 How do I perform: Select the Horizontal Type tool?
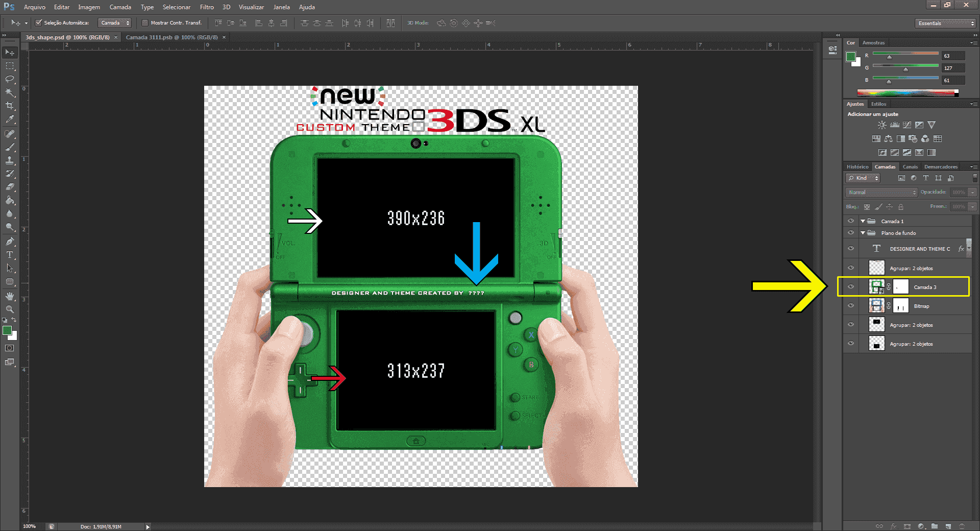click(x=10, y=255)
